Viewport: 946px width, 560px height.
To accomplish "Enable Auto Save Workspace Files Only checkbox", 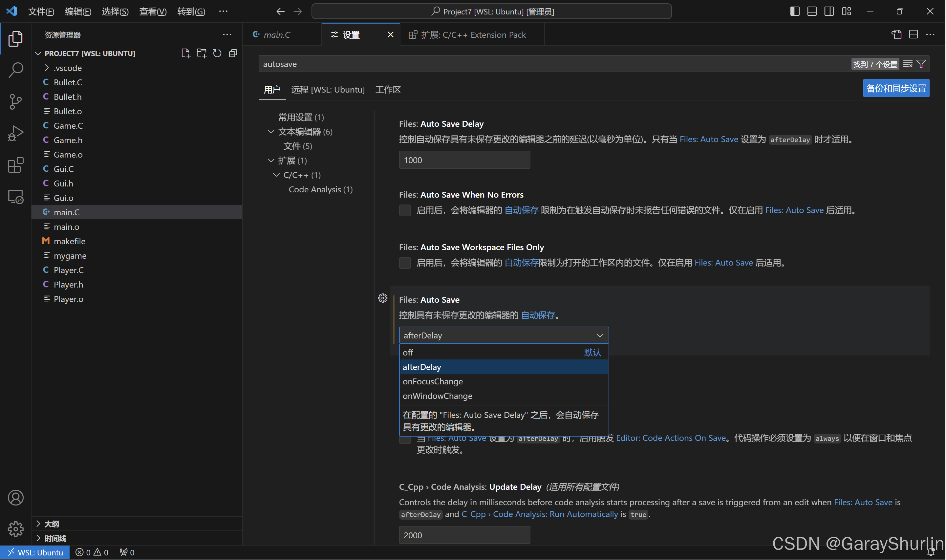I will [x=405, y=263].
